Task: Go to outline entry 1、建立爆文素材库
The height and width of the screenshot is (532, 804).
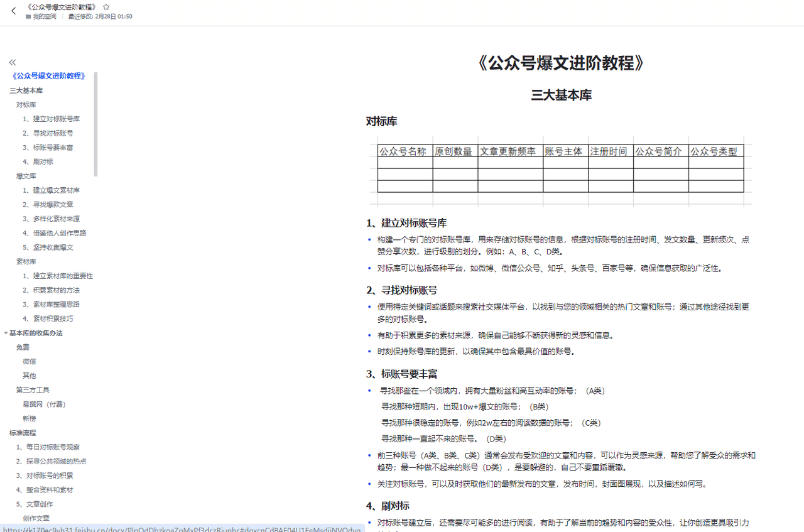Action: [x=52, y=190]
